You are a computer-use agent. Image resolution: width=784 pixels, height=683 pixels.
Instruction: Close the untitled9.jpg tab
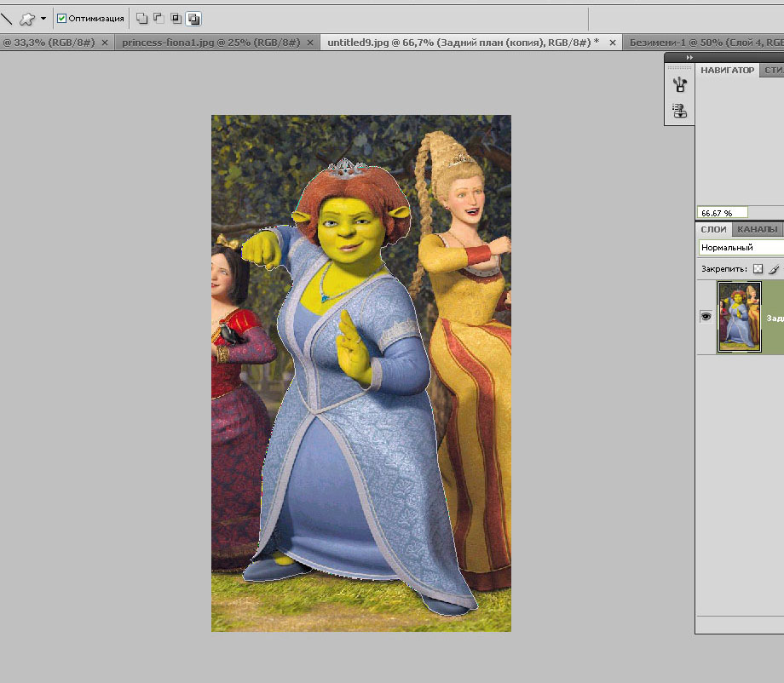[x=613, y=43]
